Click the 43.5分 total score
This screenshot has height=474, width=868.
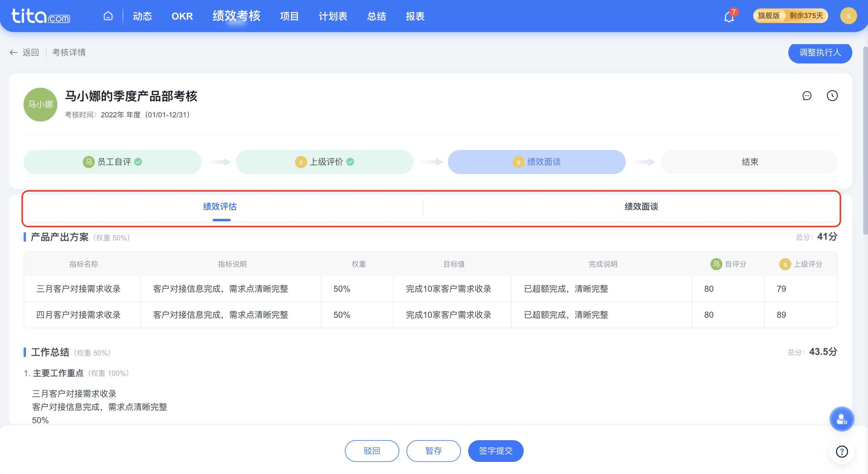point(823,352)
